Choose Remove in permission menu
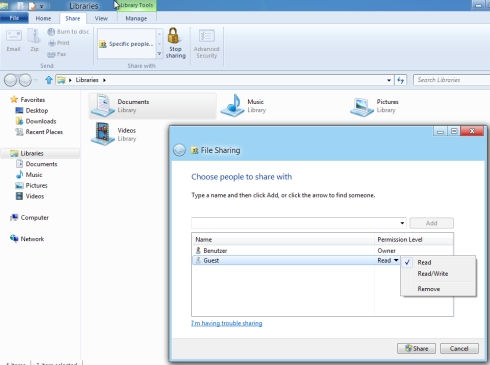This screenshot has width=490, height=365. coord(438,289)
